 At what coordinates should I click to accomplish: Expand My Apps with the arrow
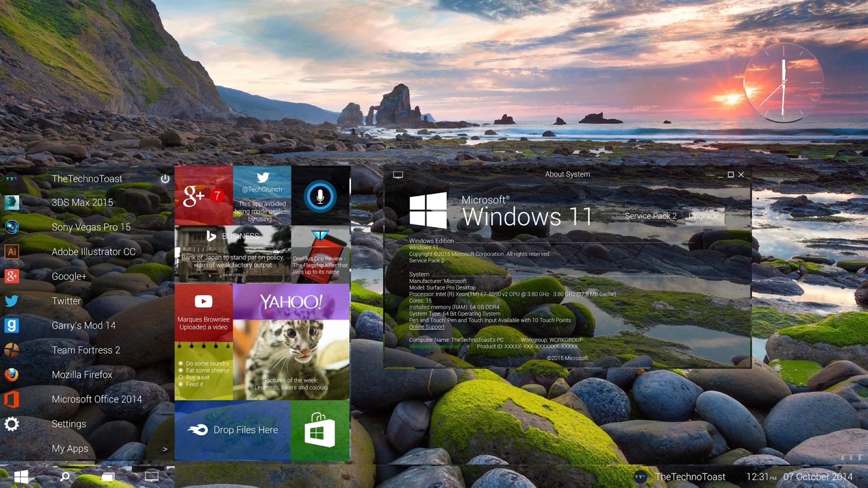[x=165, y=449]
